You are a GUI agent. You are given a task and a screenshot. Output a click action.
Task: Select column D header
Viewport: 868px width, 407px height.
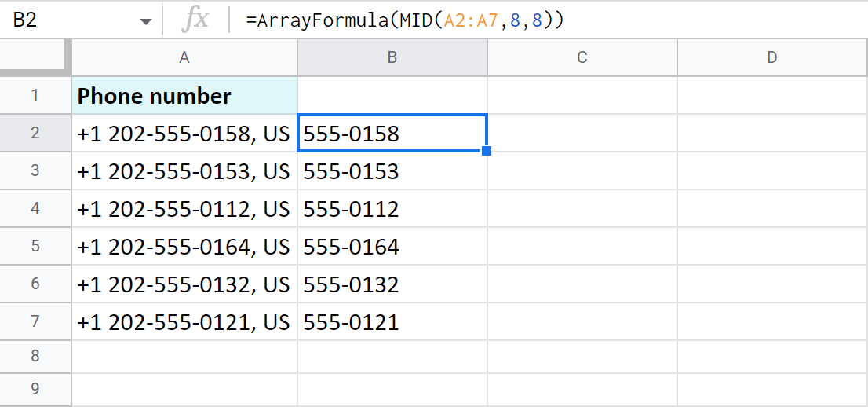tap(772, 57)
